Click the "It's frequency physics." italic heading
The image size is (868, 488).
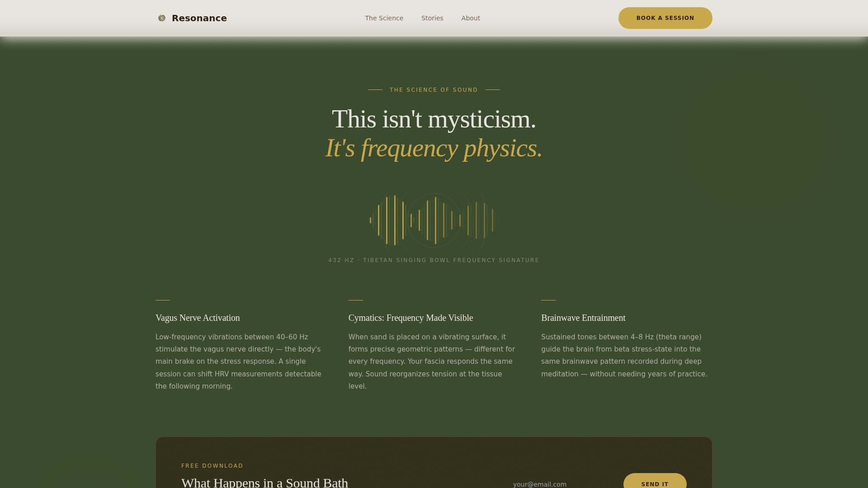click(x=434, y=148)
